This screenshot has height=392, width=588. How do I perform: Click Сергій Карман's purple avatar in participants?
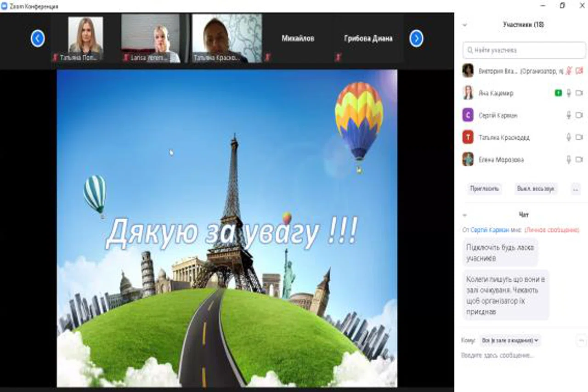(468, 115)
